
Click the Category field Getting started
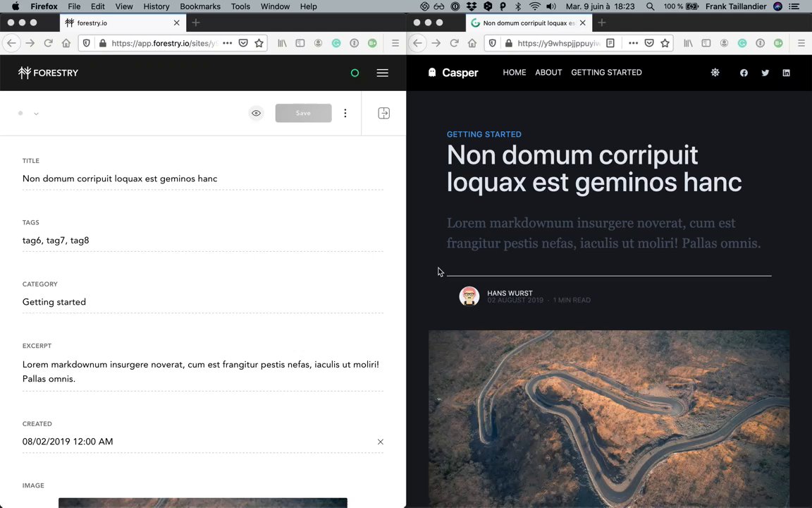pos(202,302)
